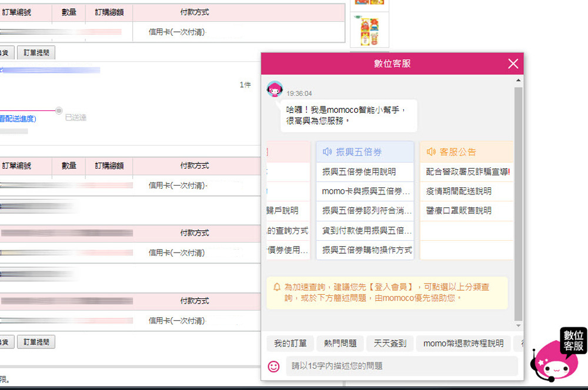Image resolution: width=588 pixels, height=390 pixels.
Task: Open 醫療口罩販售說明 announcement
Action: [467, 211]
